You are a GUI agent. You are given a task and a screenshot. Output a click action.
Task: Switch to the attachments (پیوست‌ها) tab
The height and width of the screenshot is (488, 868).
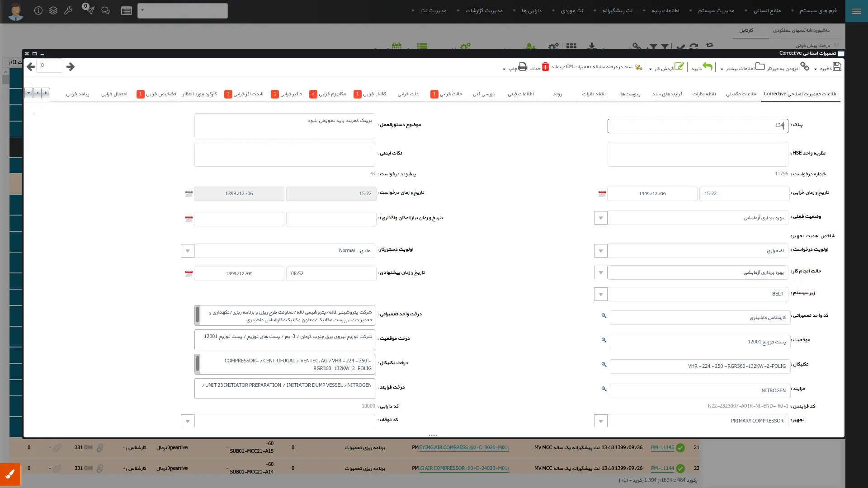tap(630, 94)
